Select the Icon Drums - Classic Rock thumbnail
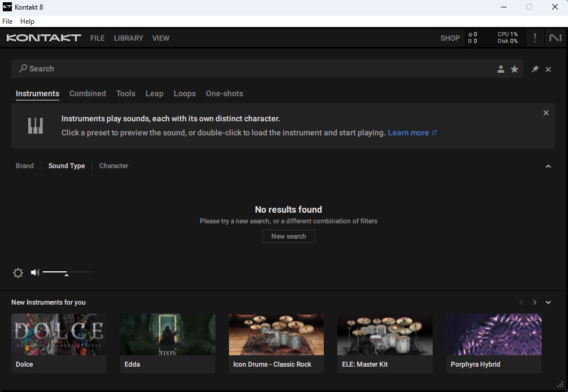Image resolution: width=568 pixels, height=392 pixels. pos(276,334)
